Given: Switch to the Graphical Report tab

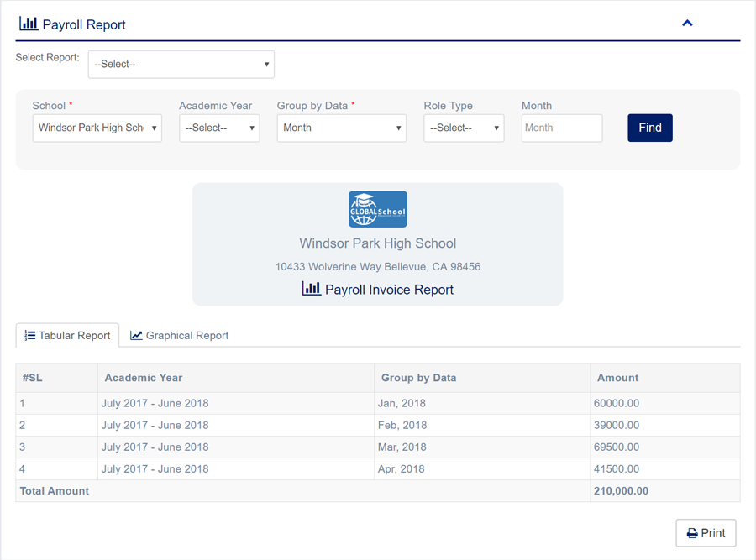Looking at the screenshot, I should point(180,336).
